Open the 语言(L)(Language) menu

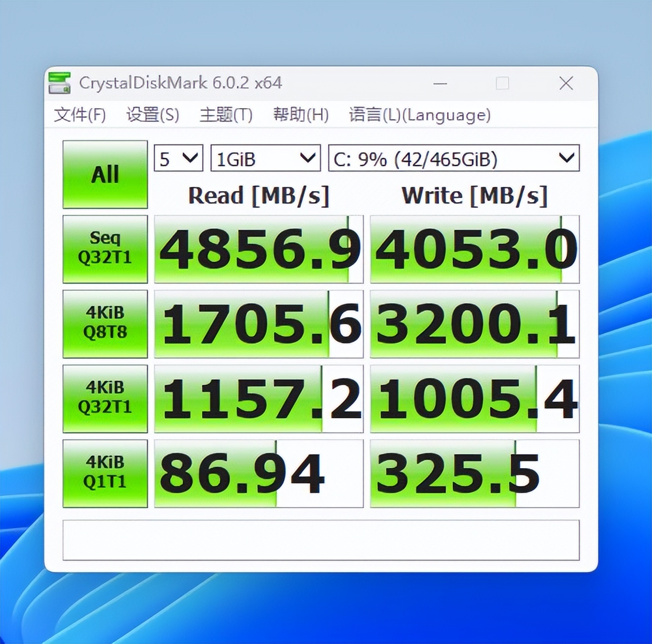(x=418, y=115)
